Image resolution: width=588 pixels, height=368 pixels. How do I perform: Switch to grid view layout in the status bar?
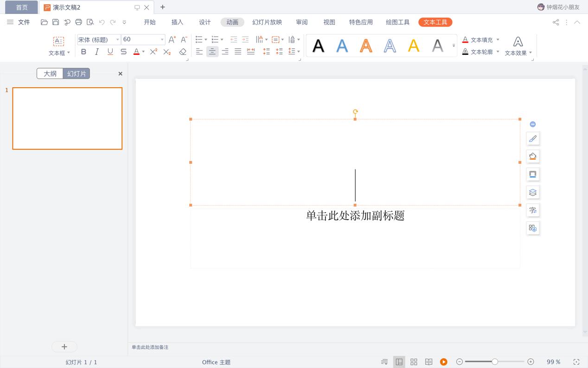coord(414,362)
